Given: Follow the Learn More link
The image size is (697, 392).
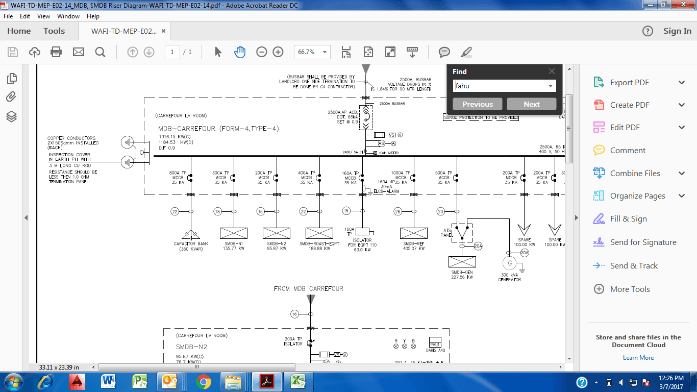Looking at the screenshot, I should coord(638,358).
